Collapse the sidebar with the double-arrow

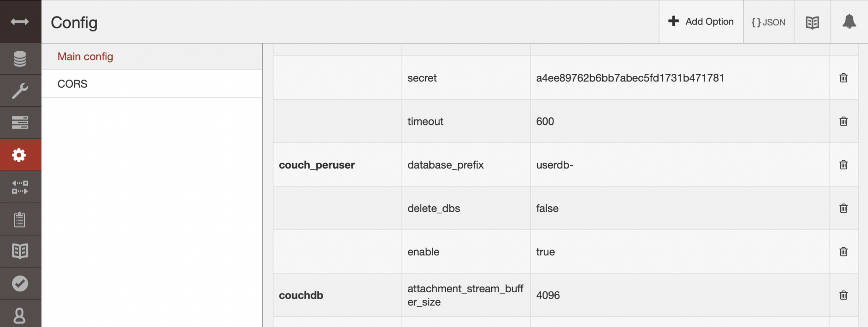pos(20,22)
